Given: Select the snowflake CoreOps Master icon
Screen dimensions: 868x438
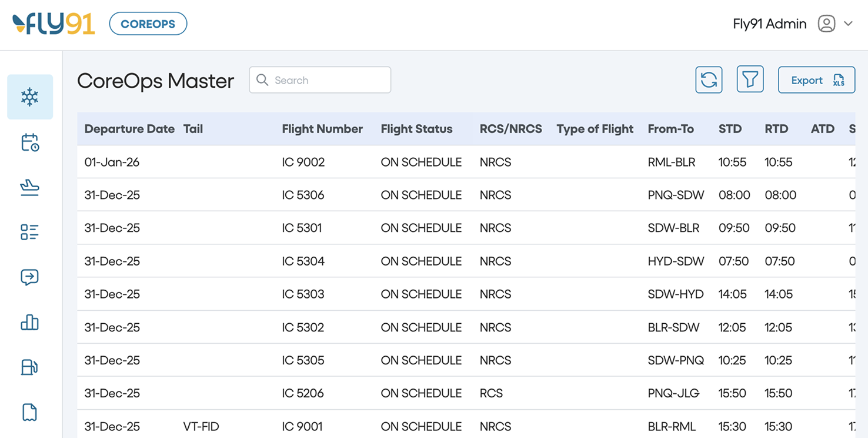Looking at the screenshot, I should coord(30,97).
